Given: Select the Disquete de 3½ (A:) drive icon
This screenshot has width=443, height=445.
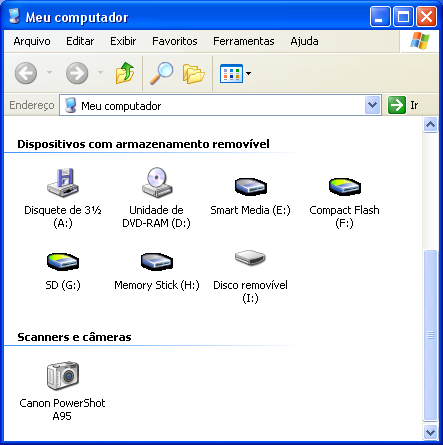Looking at the screenshot, I should tap(63, 183).
